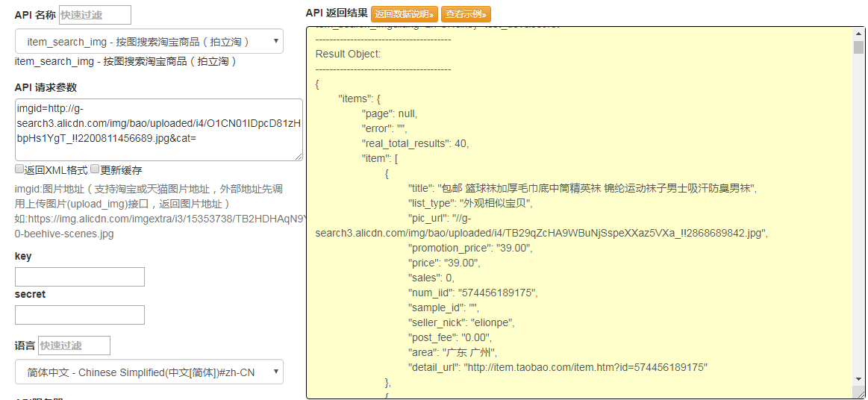The image size is (868, 400).
Task: Click the "page": null line
Action: click(389, 113)
